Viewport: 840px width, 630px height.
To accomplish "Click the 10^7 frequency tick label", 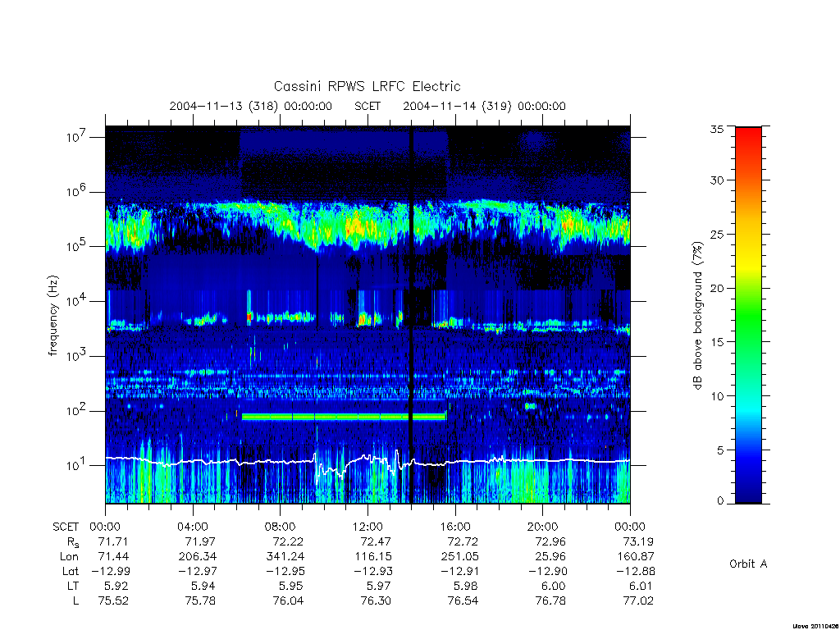I will click(76, 137).
